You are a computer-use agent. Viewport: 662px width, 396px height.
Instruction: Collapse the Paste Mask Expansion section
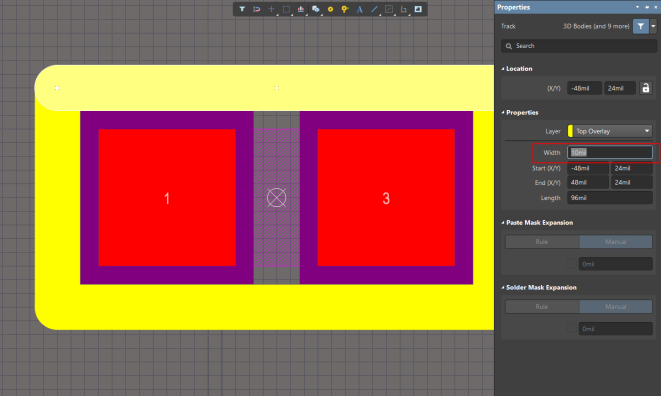pos(503,222)
